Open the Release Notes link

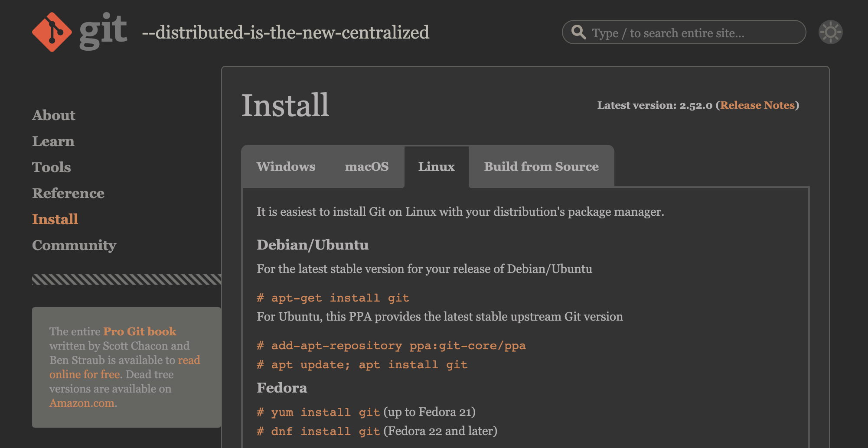click(757, 105)
